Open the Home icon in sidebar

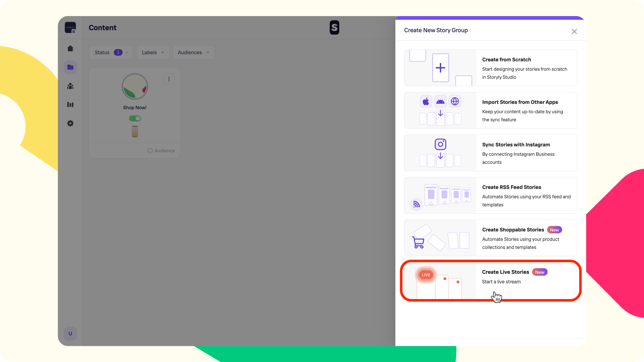tap(70, 48)
